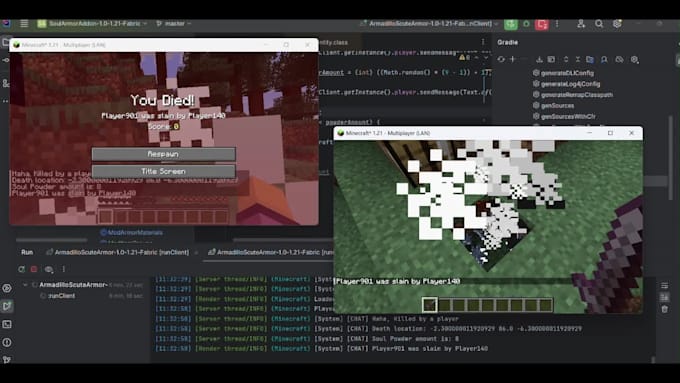Expand all nodes in Gradle panel
This screenshot has height=383, width=680.
point(566,59)
